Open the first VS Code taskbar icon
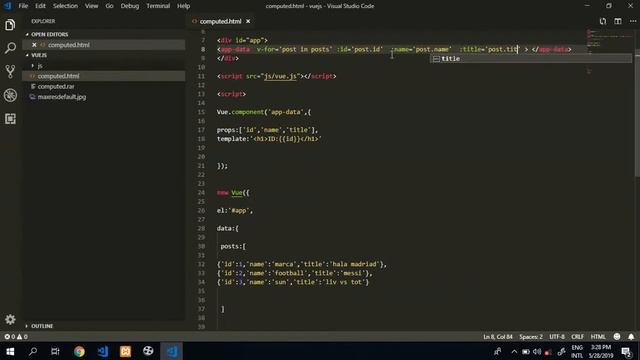Screen dimensions: 640x360 102,351
